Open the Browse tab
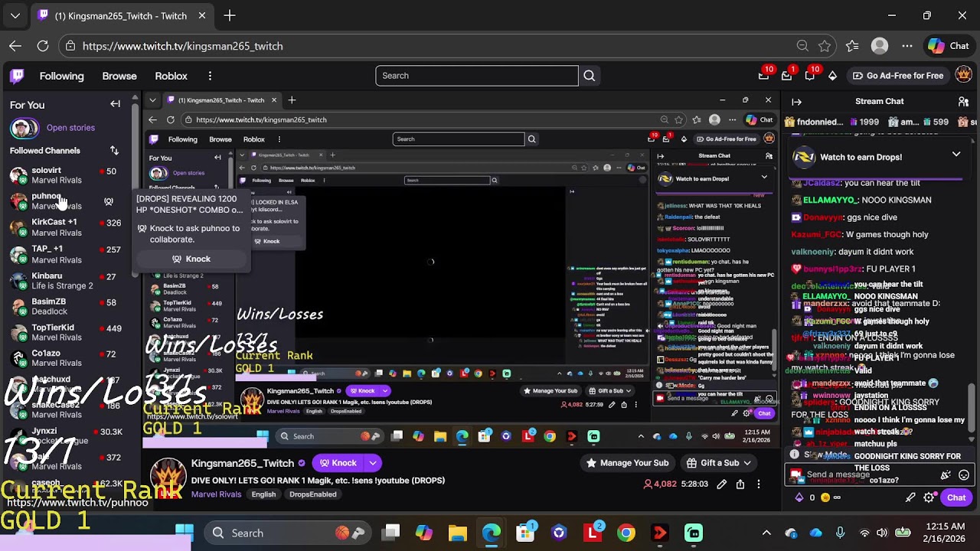Viewport: 980px width, 551px height. point(119,76)
